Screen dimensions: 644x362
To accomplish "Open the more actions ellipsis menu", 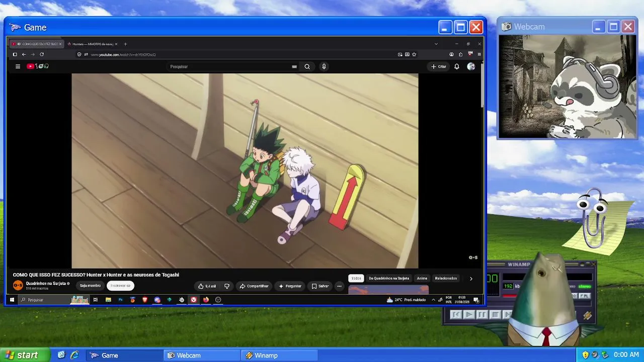I will (x=339, y=286).
